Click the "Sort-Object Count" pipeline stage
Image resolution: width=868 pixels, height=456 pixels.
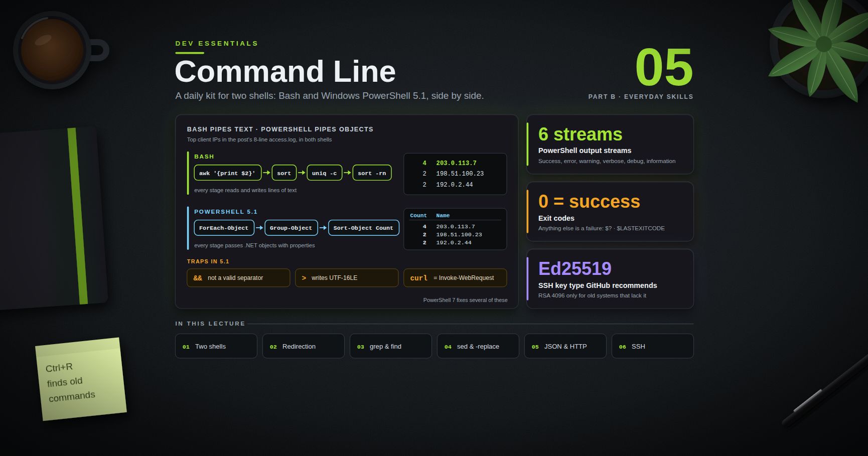363,228
